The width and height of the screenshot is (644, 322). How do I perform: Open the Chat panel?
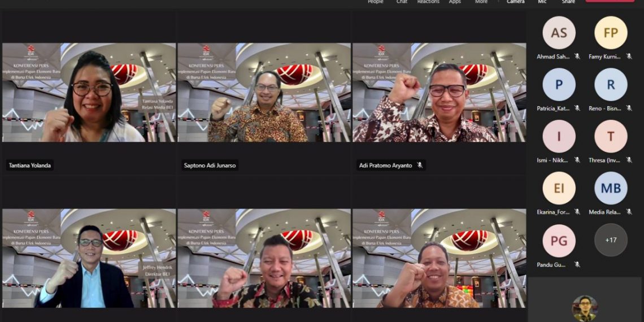click(402, 2)
